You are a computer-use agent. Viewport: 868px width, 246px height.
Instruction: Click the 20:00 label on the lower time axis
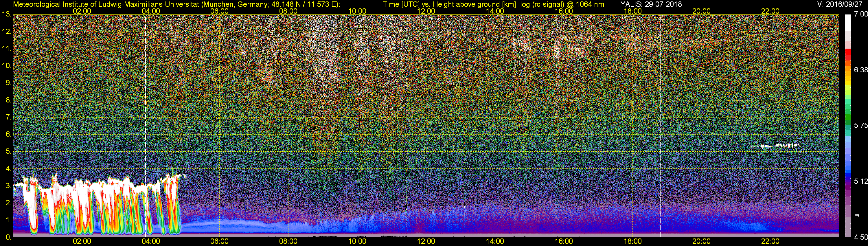coord(701,241)
